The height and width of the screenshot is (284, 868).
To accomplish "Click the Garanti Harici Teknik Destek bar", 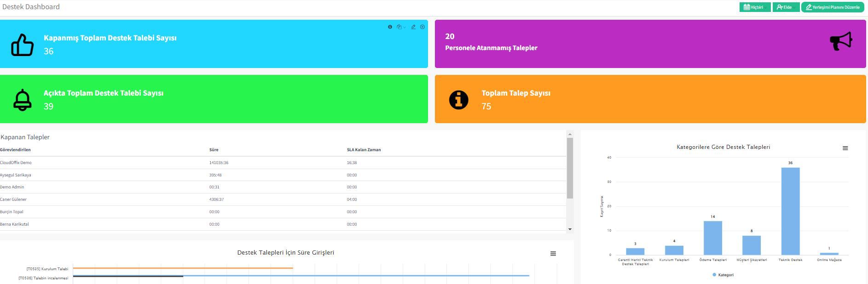I will (635, 251).
